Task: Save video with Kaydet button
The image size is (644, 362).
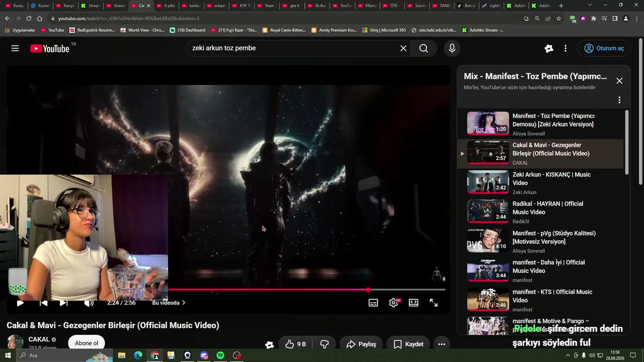Action: pyautogui.click(x=408, y=344)
